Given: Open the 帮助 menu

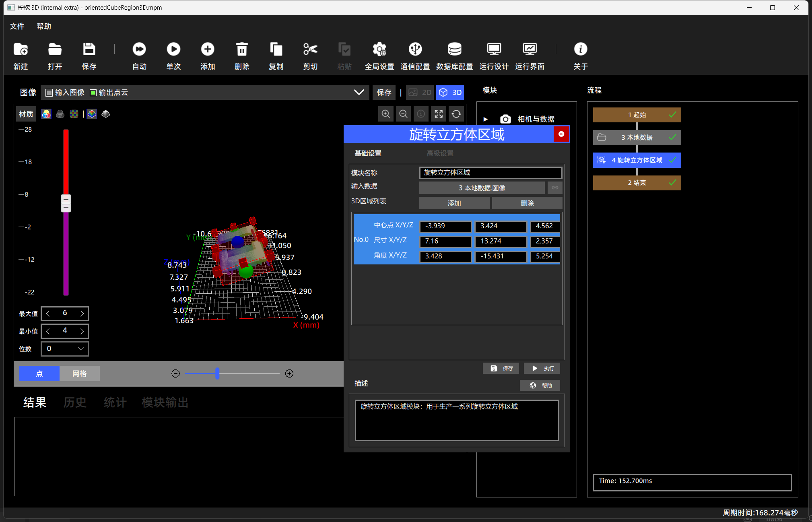Looking at the screenshot, I should (x=44, y=26).
